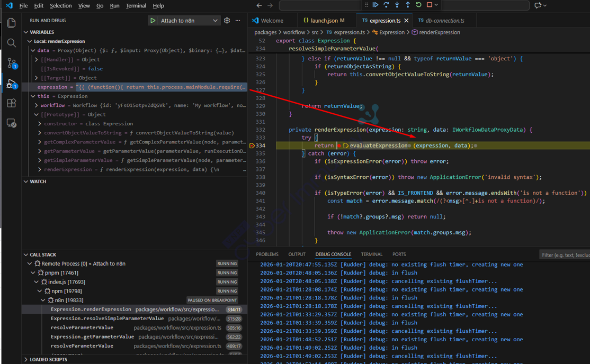Collapse the WATCH section
The image size is (590, 364).
[x=26, y=181]
